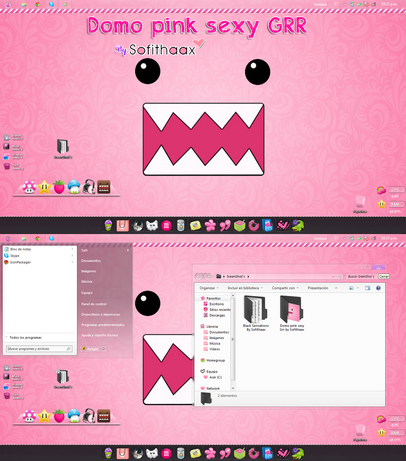The height and width of the screenshot is (461, 406).
Task: Expand the IconPackager jump list arrow
Action: [x=72, y=262]
